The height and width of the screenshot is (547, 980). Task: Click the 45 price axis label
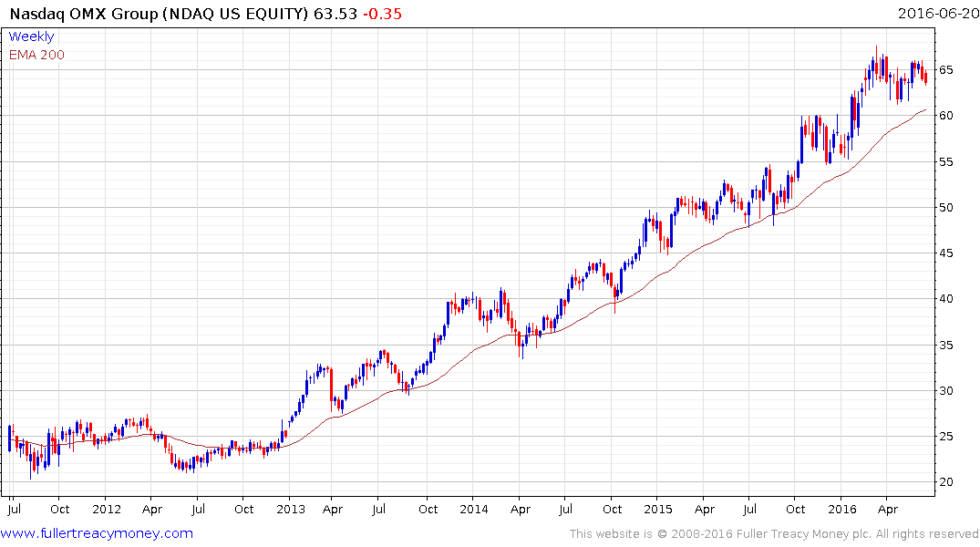point(945,253)
